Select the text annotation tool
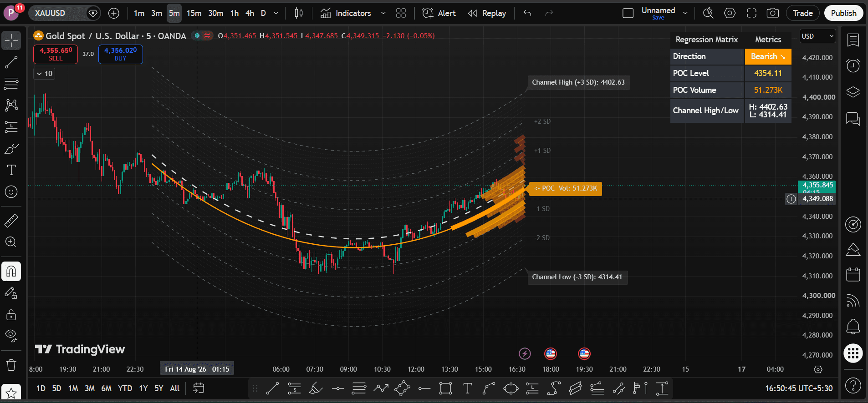The image size is (868, 403). pyautogui.click(x=11, y=170)
